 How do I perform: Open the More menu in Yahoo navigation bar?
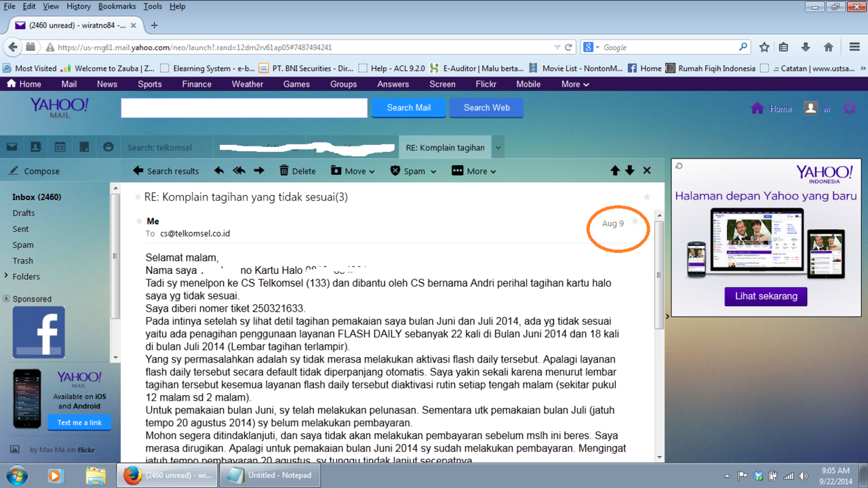(575, 84)
